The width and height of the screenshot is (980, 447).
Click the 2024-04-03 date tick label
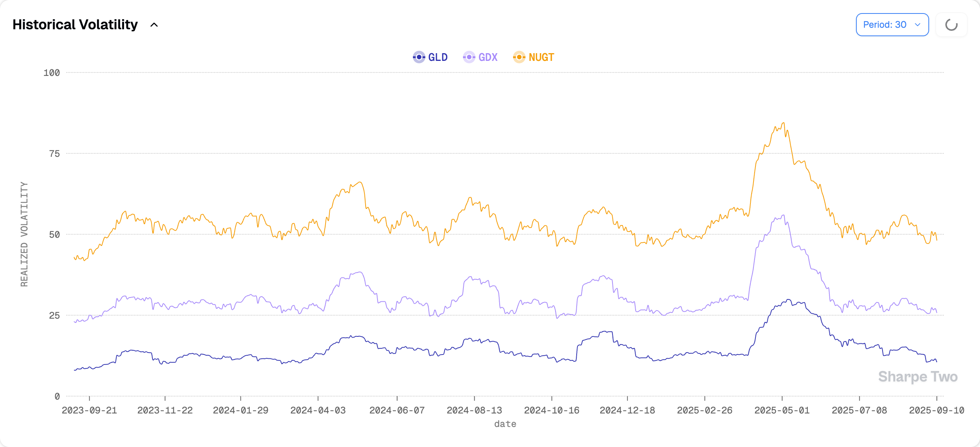click(318, 410)
